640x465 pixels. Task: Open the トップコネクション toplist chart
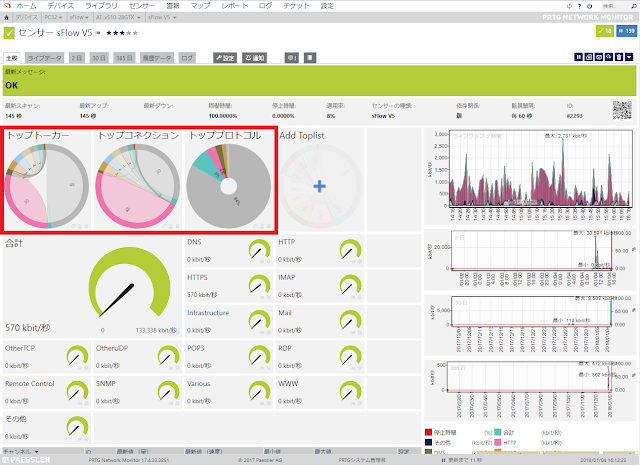tap(138, 186)
